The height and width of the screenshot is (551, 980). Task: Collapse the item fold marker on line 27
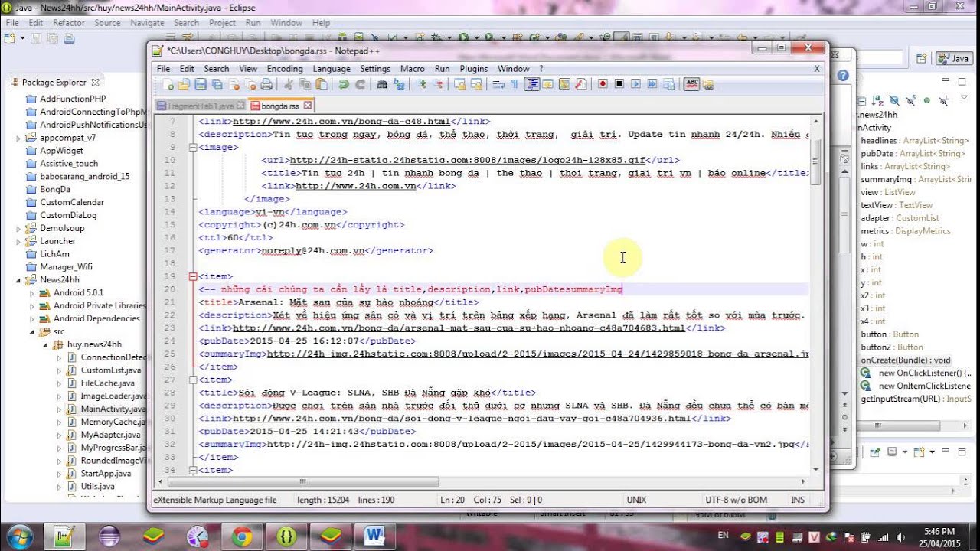(x=192, y=380)
